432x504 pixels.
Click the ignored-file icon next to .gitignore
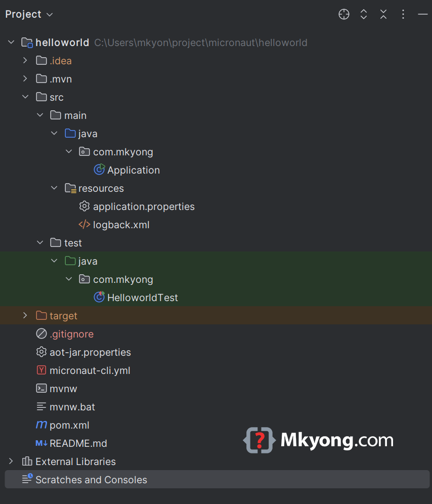click(x=41, y=333)
